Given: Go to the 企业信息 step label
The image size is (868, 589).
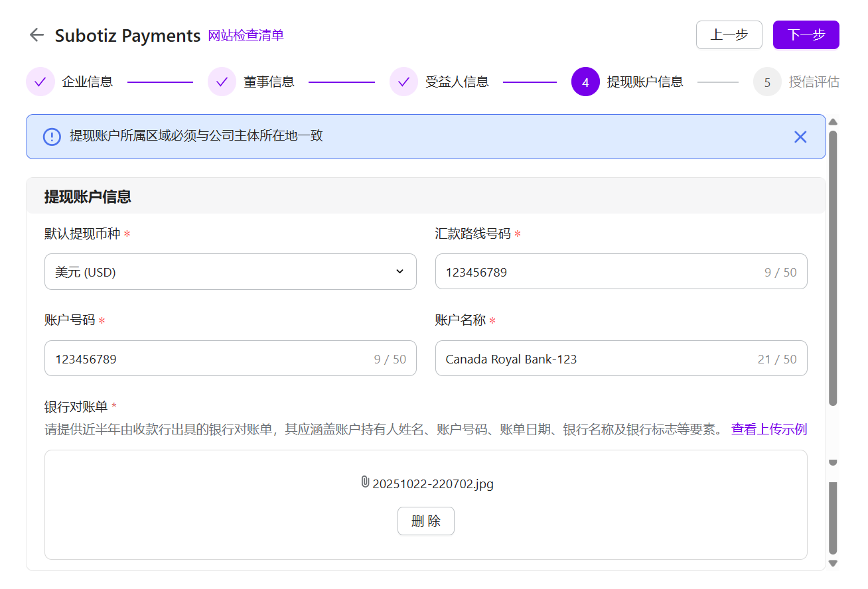Looking at the screenshot, I should 88,82.
